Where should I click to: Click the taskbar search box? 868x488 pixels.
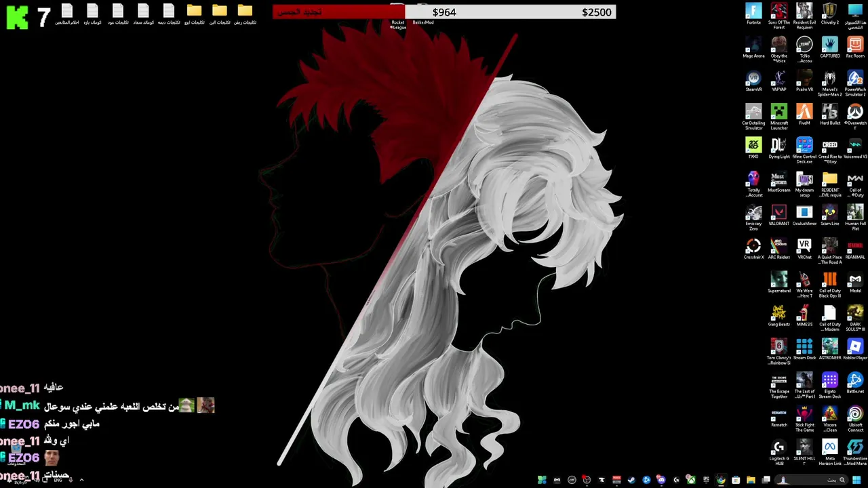tap(811, 480)
